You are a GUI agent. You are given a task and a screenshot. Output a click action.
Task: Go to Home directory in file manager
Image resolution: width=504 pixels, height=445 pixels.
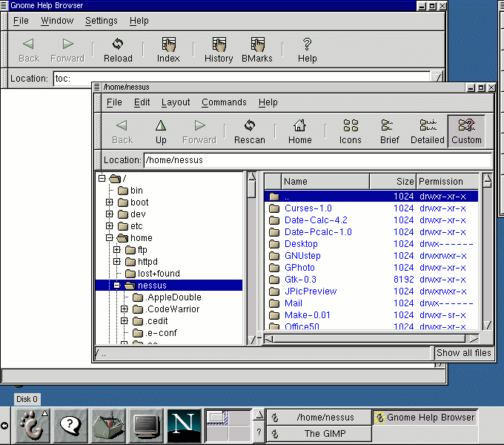click(x=300, y=131)
